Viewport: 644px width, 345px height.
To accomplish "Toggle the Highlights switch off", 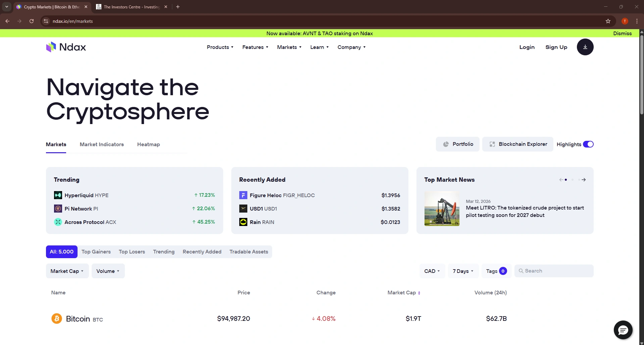I will pyautogui.click(x=588, y=144).
